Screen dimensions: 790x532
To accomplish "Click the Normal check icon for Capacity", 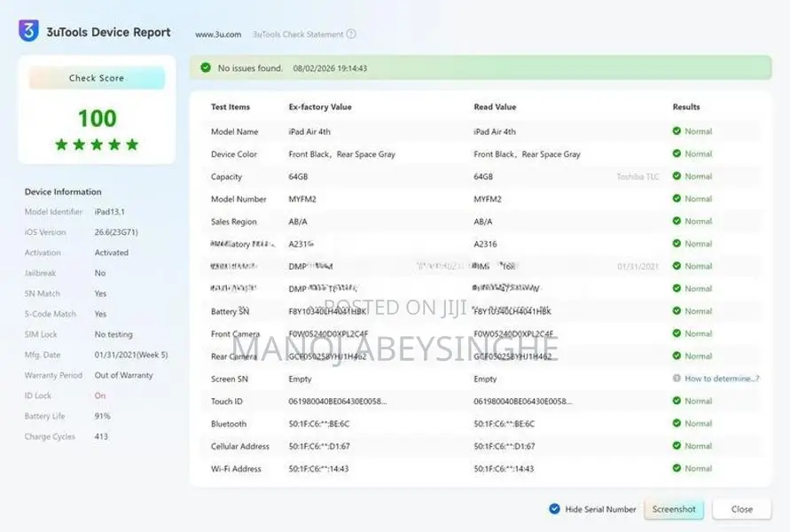I will [677, 176].
